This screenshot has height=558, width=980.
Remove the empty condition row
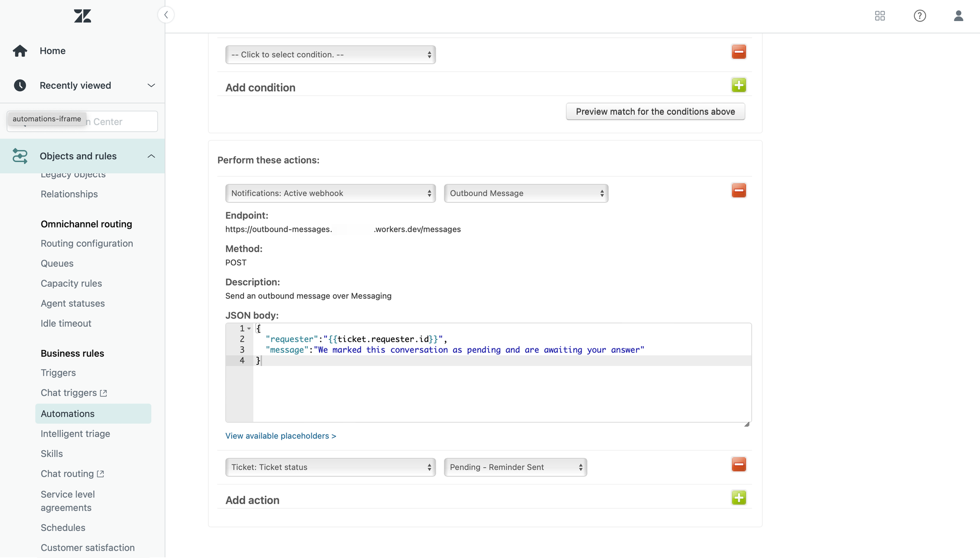tap(738, 52)
